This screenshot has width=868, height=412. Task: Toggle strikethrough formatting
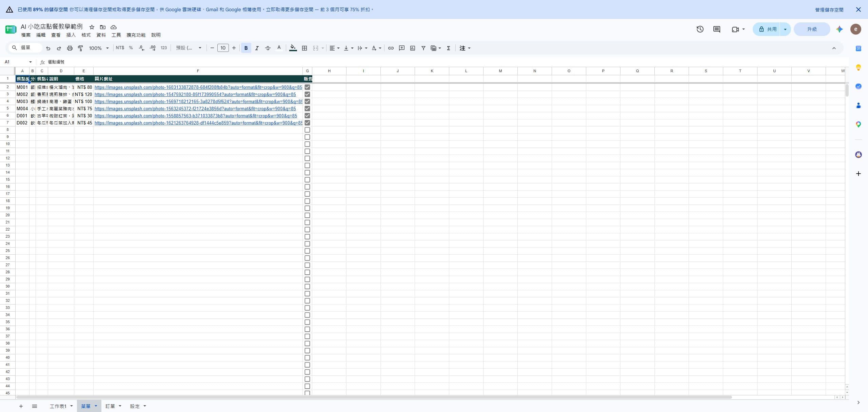pyautogui.click(x=268, y=48)
